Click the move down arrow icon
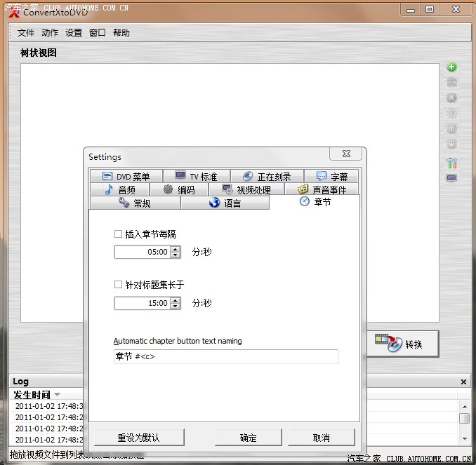This screenshot has width=476, height=465. (x=451, y=144)
